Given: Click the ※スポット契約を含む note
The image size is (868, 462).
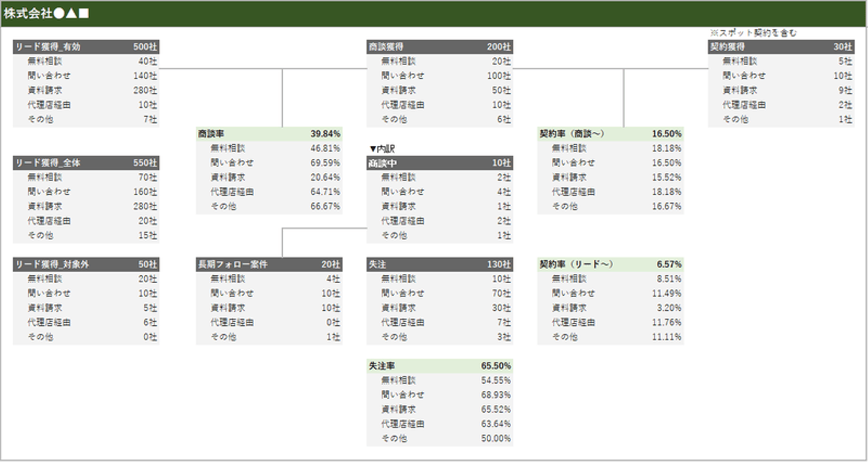Looking at the screenshot, I should (x=753, y=33).
